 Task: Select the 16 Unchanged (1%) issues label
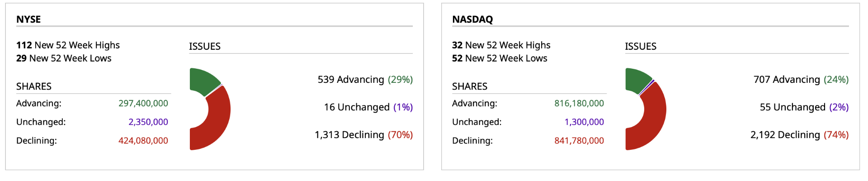(368, 107)
